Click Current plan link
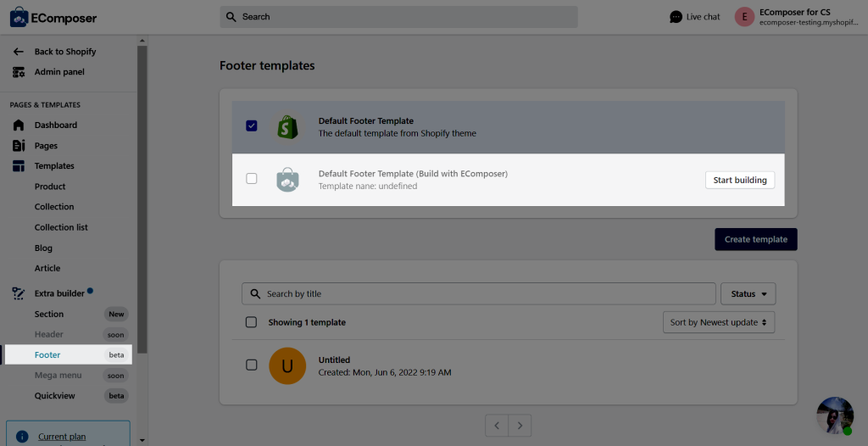 point(62,437)
